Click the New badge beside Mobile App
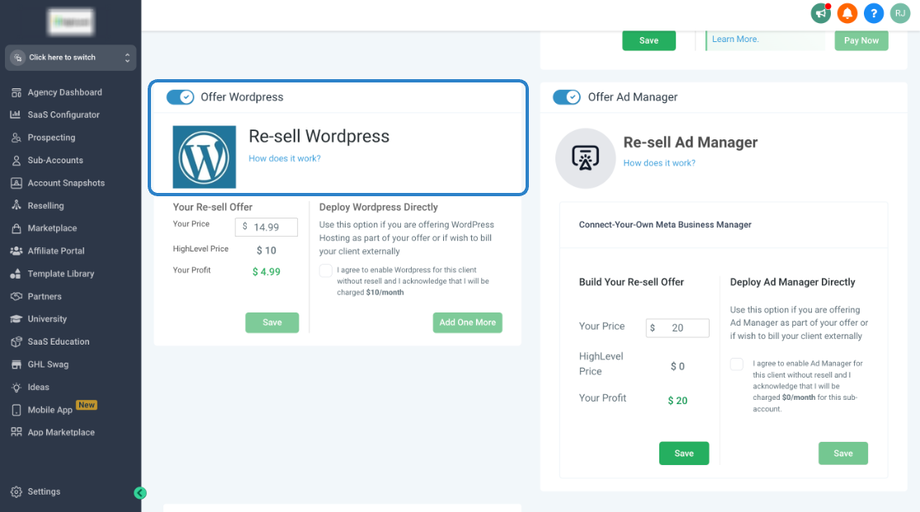The width and height of the screenshot is (920, 512). (x=86, y=405)
